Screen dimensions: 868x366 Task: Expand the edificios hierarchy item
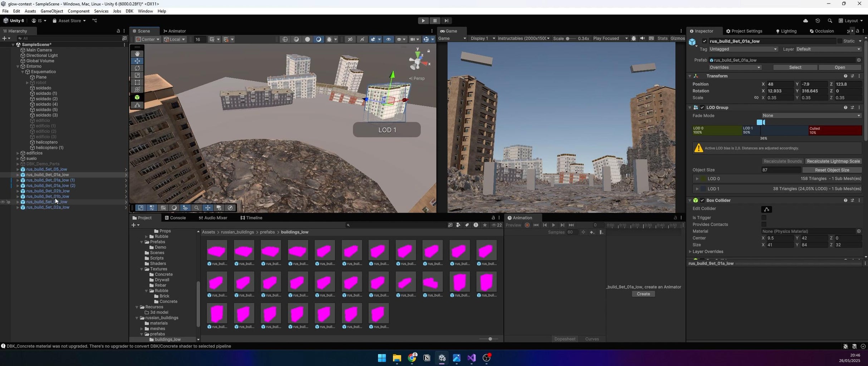coord(18,153)
